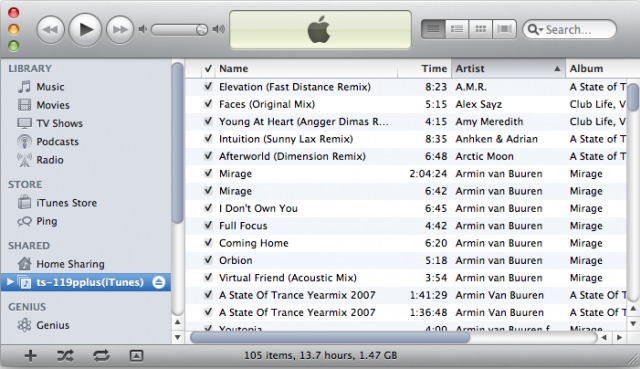Click the low-volume speaker icon
Image resolution: width=640 pixels, height=369 pixels.
pos(143,29)
